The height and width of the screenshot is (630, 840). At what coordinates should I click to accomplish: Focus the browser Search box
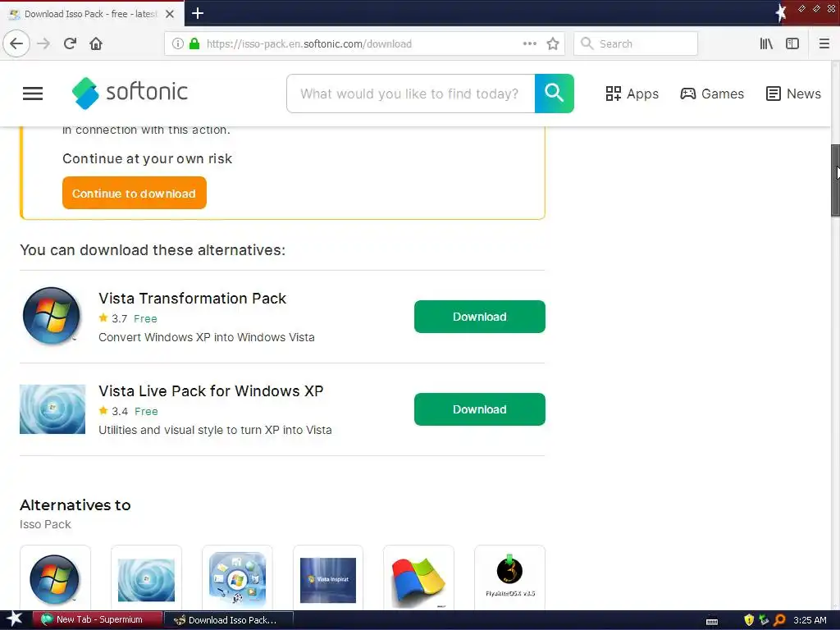[636, 44]
